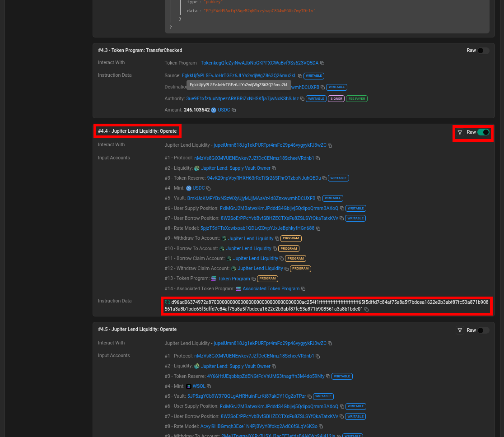Copy the Source address in #4.3
The image size is (504, 437).
coord(300,76)
